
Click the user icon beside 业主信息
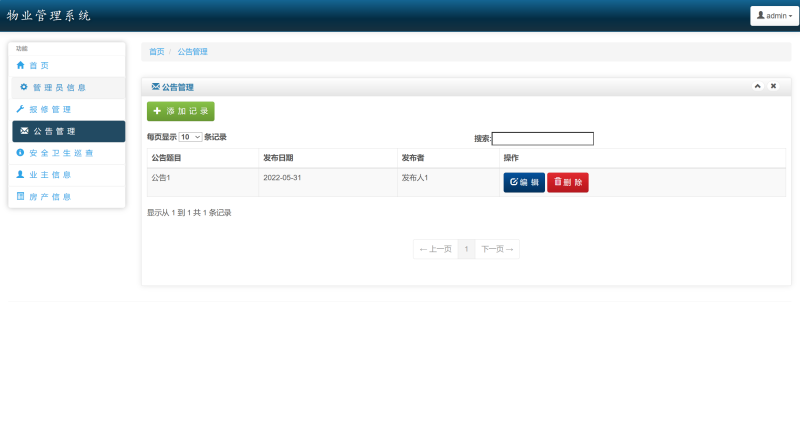tap(20, 174)
